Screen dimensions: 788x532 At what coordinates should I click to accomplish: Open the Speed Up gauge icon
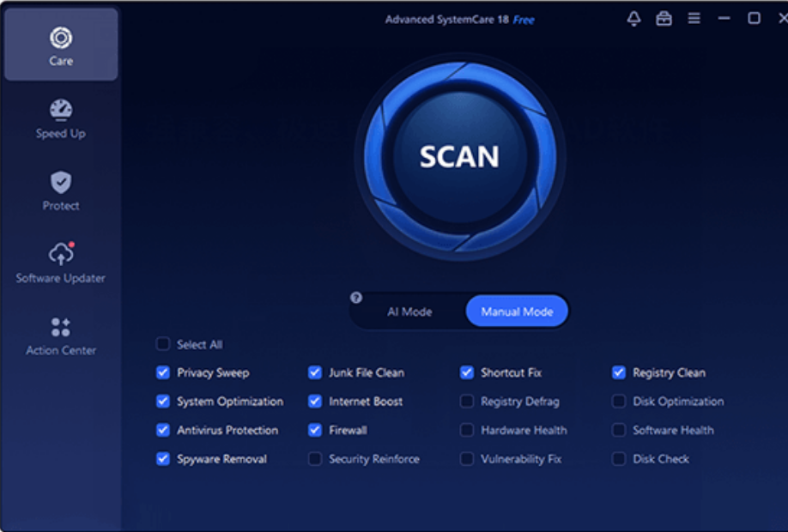pos(61,110)
